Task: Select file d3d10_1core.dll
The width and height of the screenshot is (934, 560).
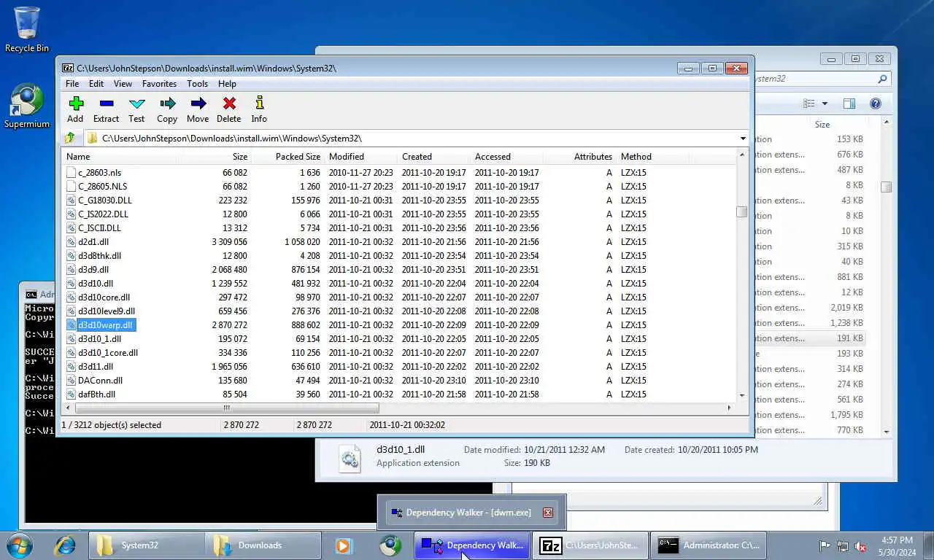Action: (108, 353)
